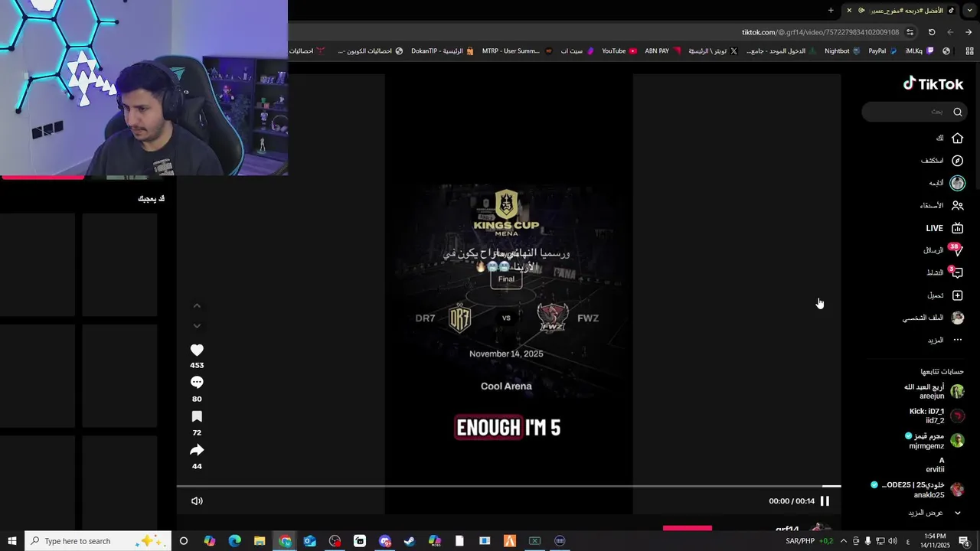The width and height of the screenshot is (980, 551).
Task: Open followed account mjrmgemz
Action: [935, 441]
